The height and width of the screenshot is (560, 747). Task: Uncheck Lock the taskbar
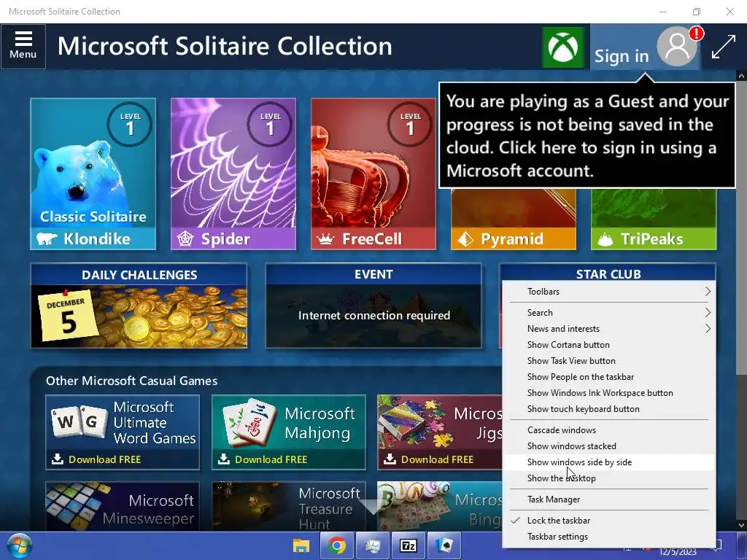point(609,521)
